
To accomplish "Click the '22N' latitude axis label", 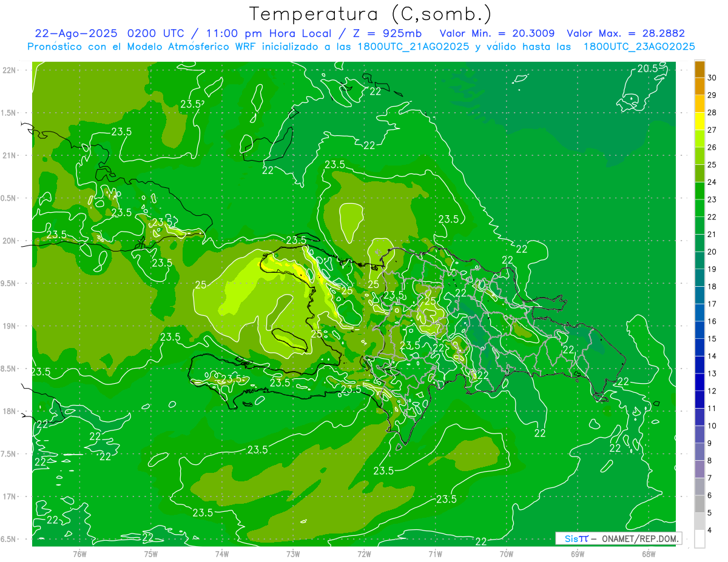I will (x=10, y=70).
